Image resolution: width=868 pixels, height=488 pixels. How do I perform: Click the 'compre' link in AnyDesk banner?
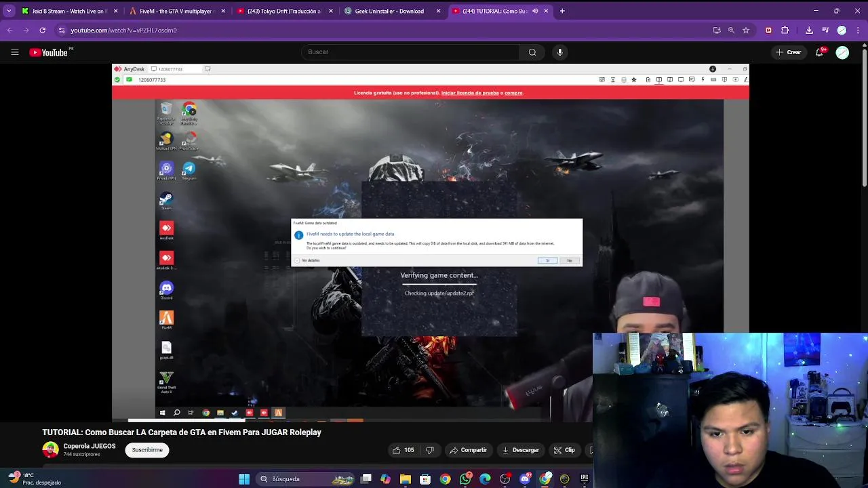pos(513,93)
